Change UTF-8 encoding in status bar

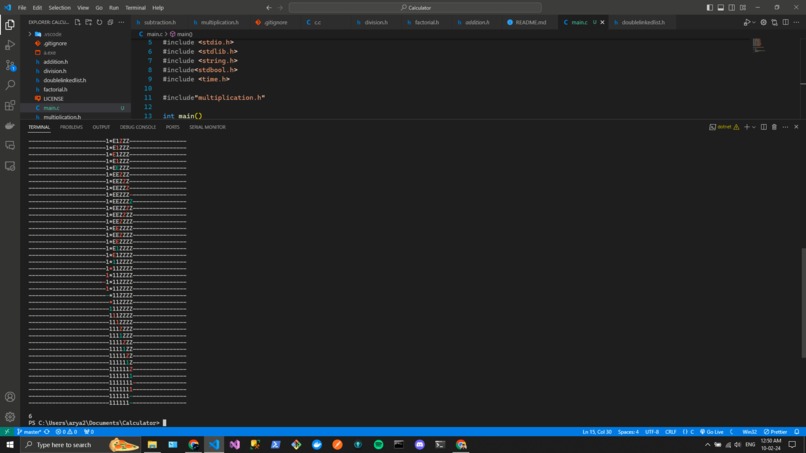(x=652, y=432)
